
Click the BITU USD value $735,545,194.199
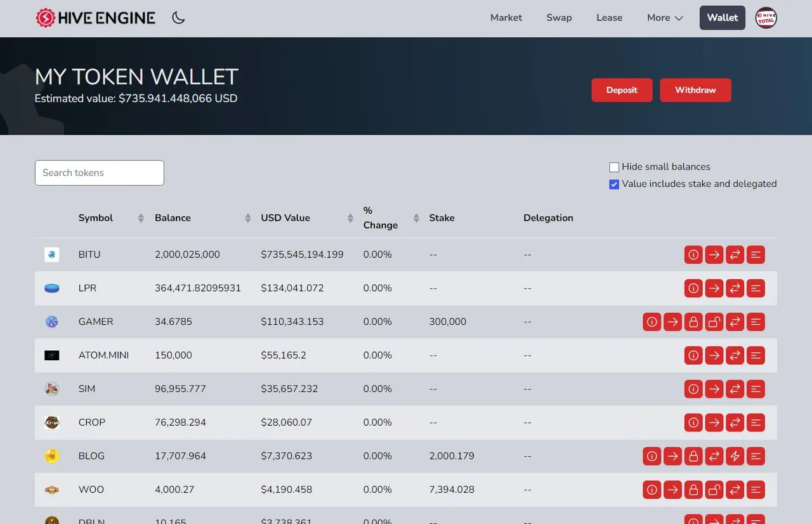(x=302, y=254)
